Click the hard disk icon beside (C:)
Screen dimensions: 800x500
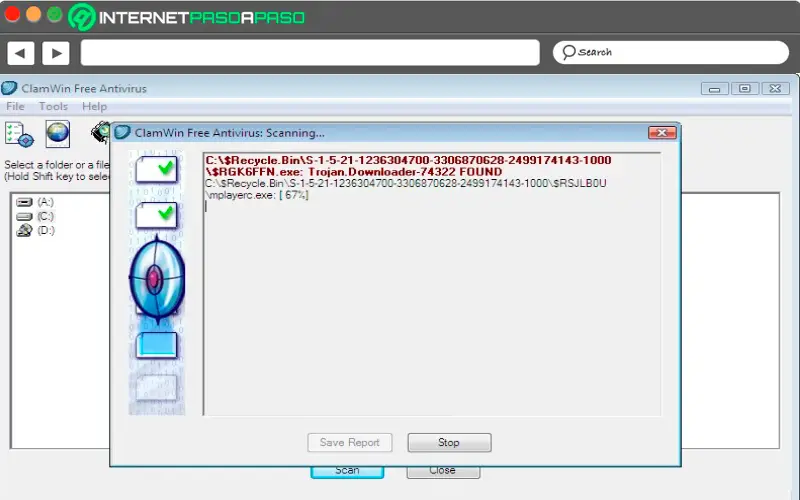pos(24,216)
